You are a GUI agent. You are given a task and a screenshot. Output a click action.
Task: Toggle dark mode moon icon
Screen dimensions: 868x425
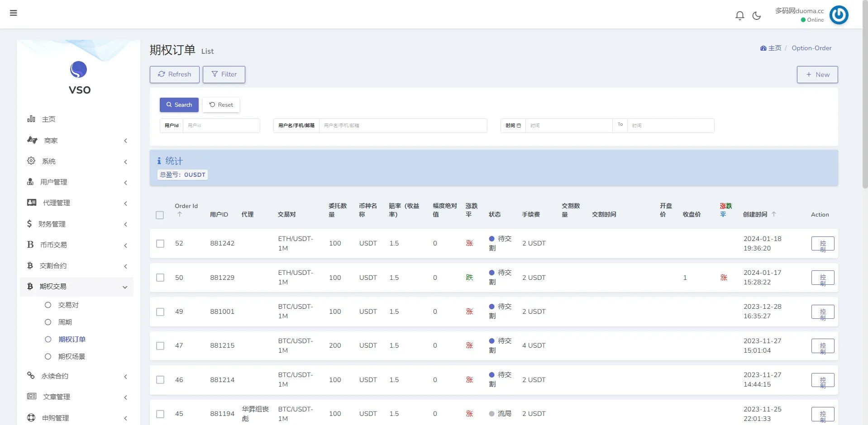[x=756, y=16]
